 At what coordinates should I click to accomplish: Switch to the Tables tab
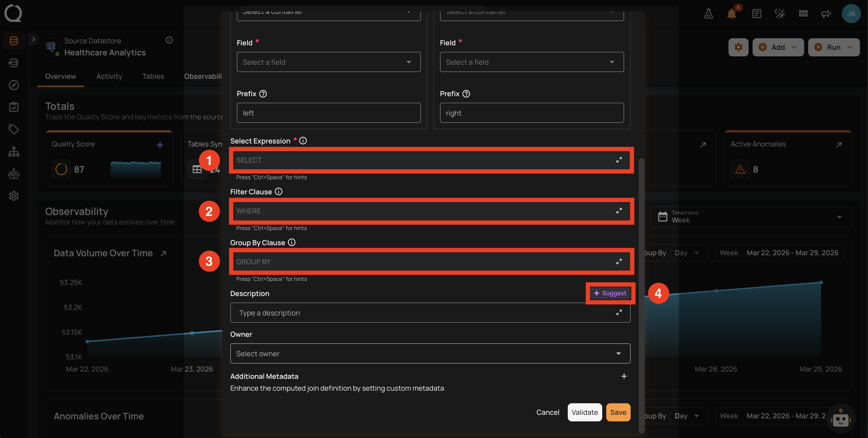click(153, 77)
